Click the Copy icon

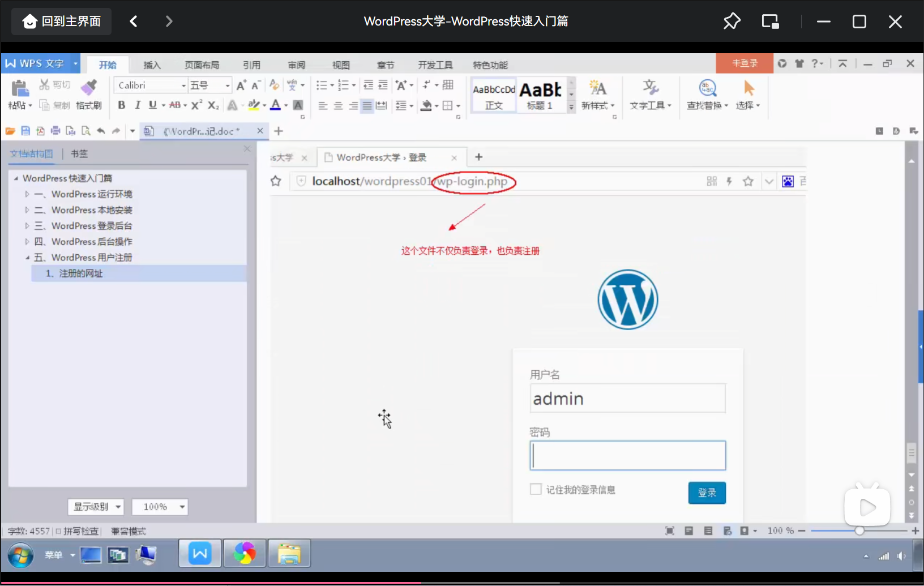click(x=44, y=105)
